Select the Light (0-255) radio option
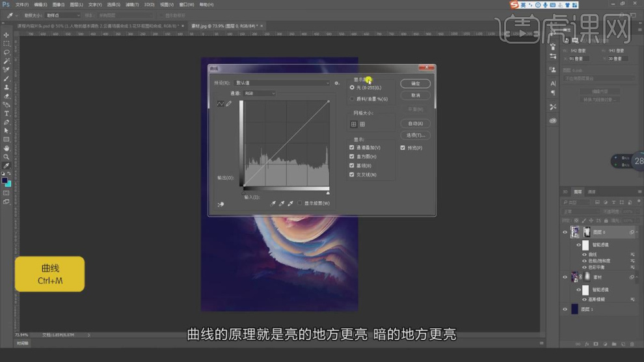Image resolution: width=644 pixels, height=362 pixels. pos(352,87)
